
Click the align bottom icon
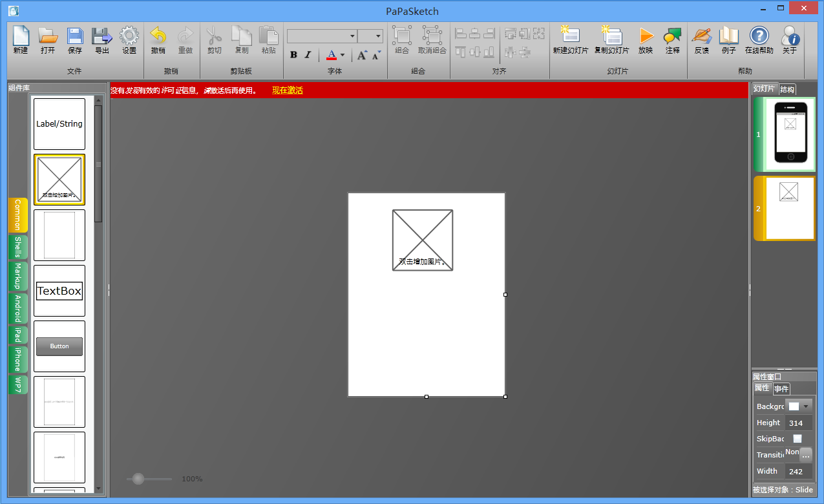489,52
